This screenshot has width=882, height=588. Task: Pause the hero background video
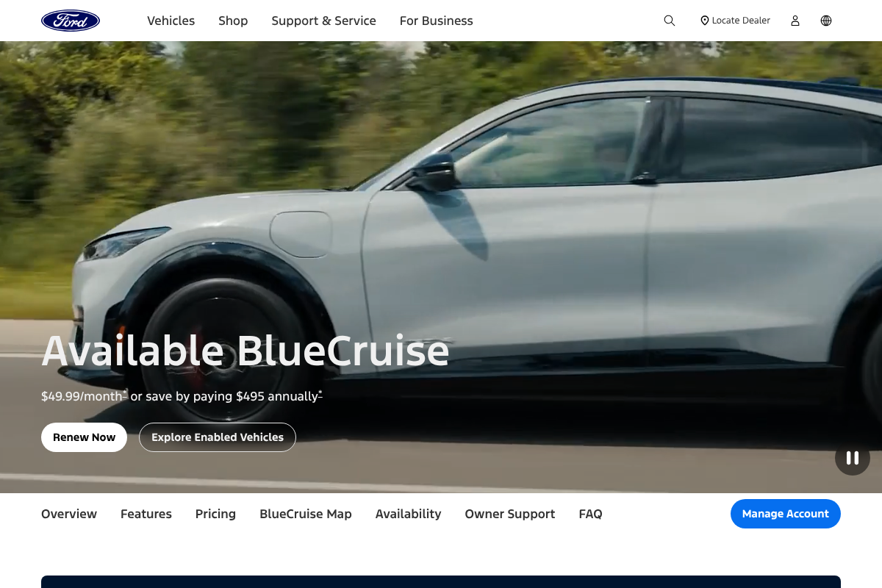853,458
